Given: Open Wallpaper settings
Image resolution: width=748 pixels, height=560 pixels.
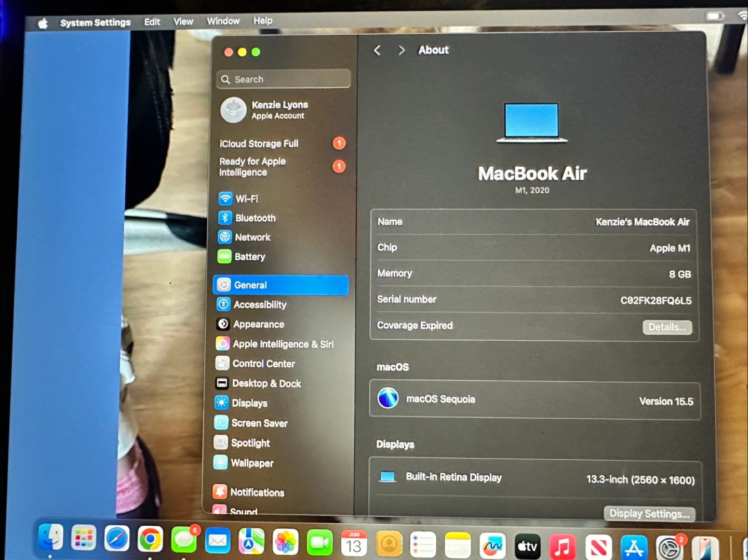Looking at the screenshot, I should 244,462.
